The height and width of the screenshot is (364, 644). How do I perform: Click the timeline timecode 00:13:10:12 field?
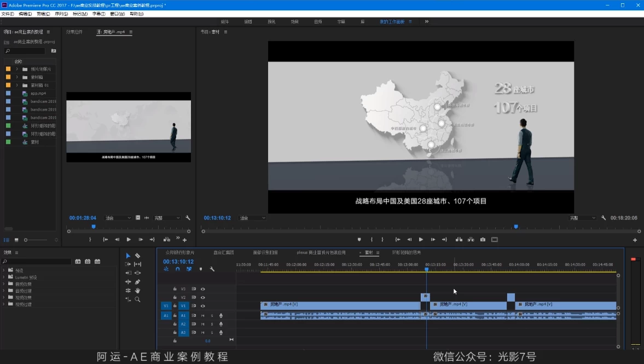178,262
